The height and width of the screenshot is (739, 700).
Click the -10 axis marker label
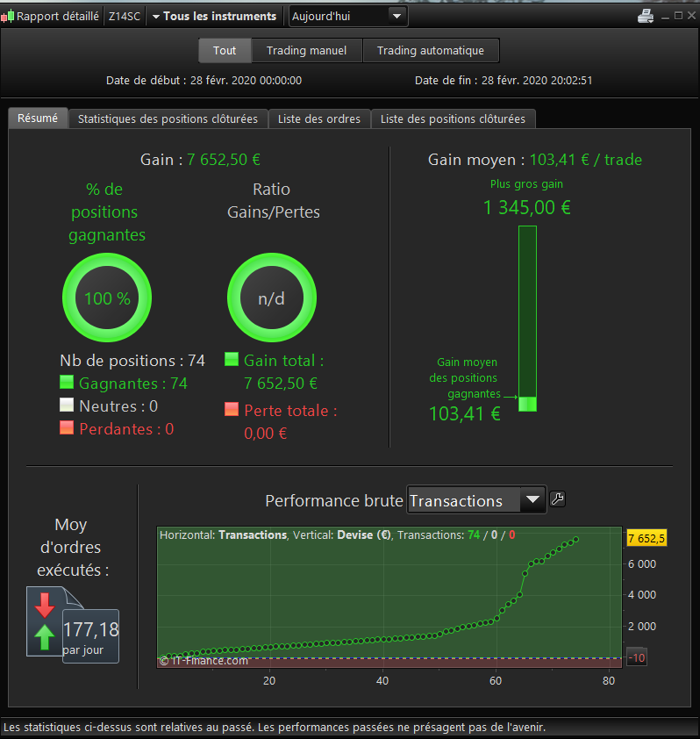(637, 658)
